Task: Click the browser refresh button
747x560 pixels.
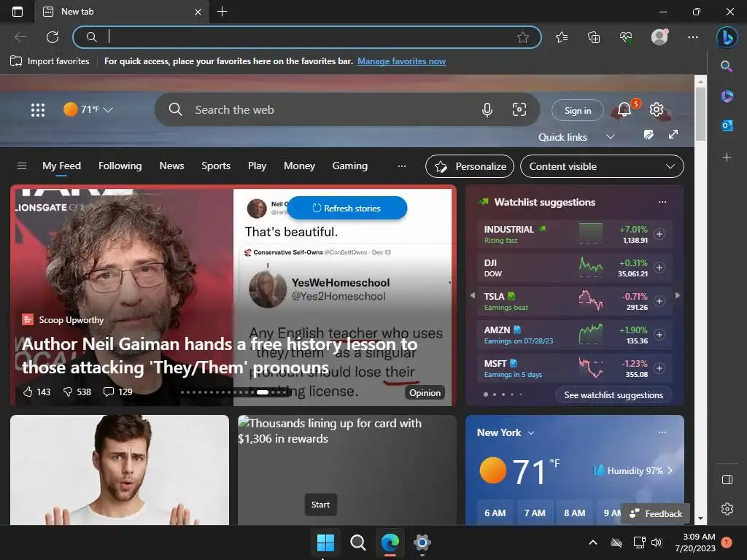Action: click(53, 37)
